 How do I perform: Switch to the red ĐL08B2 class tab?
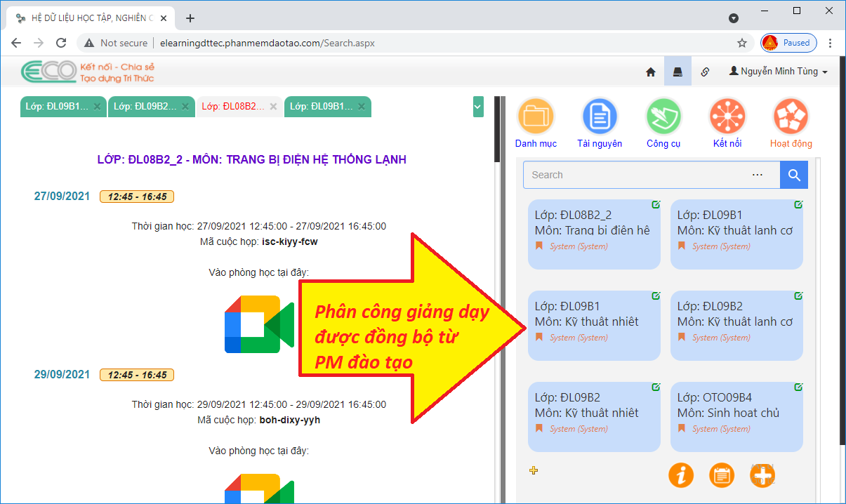pyautogui.click(x=233, y=107)
